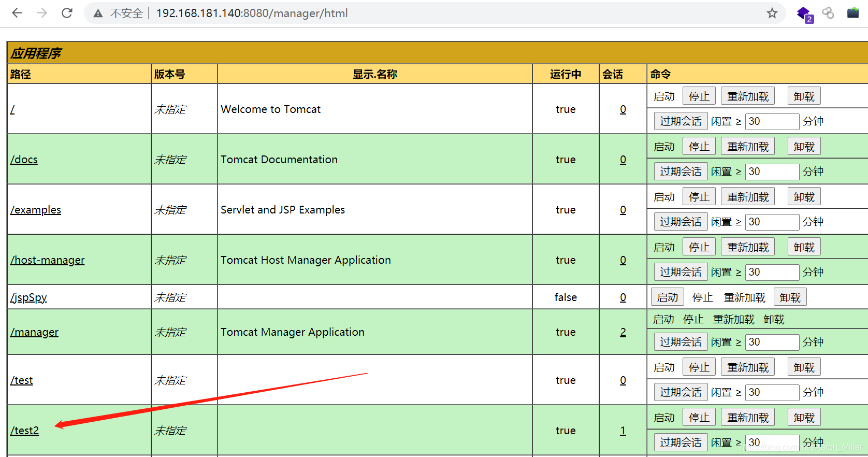Open the /examples application link
The image size is (868, 457).
click(x=36, y=210)
